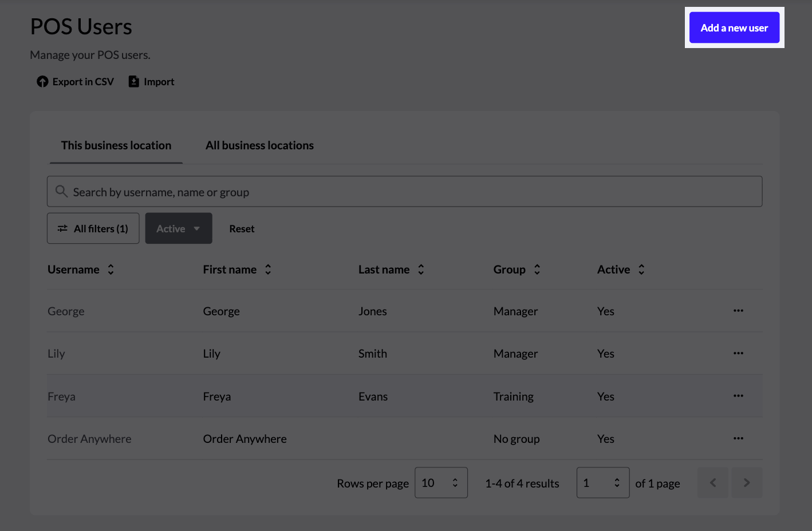This screenshot has height=531, width=812.
Task: Sort the table by Username
Action: point(111,270)
